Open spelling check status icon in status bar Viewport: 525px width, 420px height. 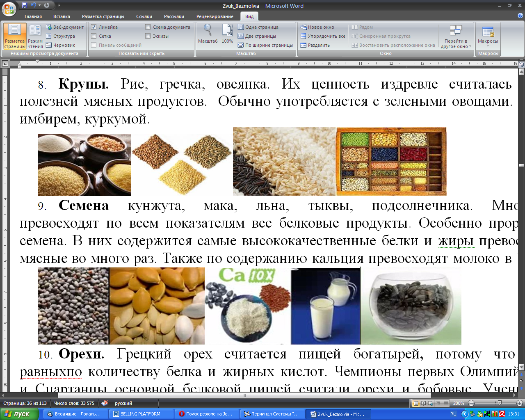[105, 403]
